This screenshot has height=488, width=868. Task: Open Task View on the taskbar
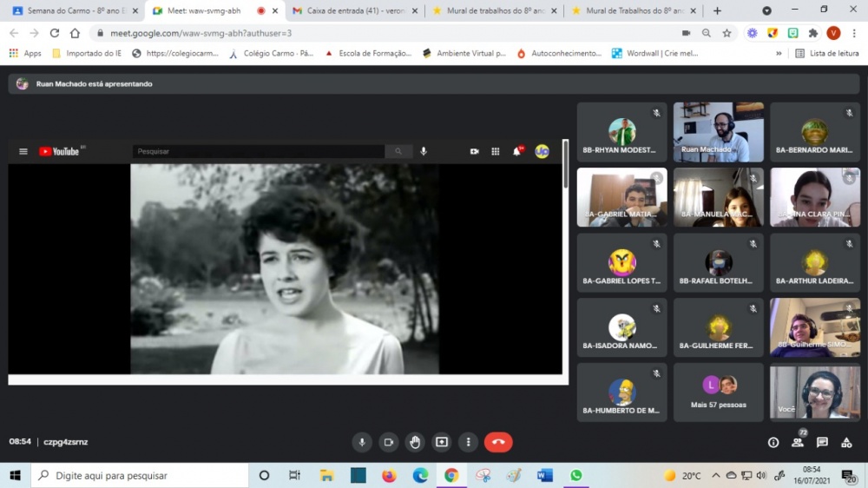point(294,475)
